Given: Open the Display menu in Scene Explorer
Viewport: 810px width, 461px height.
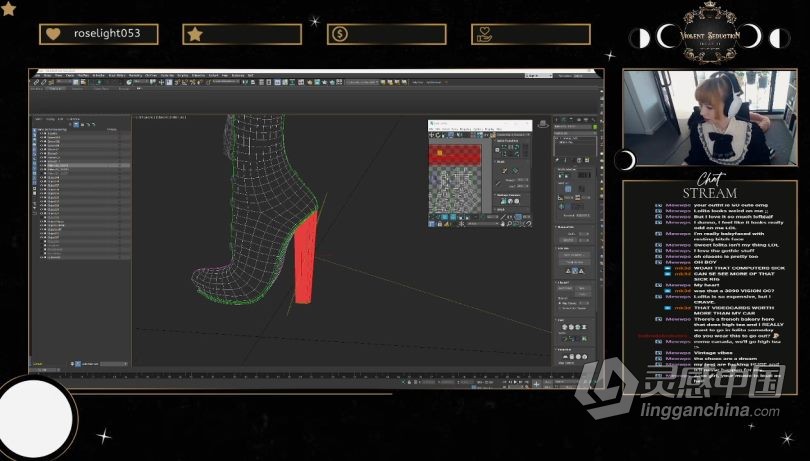Looking at the screenshot, I should tap(51, 119).
